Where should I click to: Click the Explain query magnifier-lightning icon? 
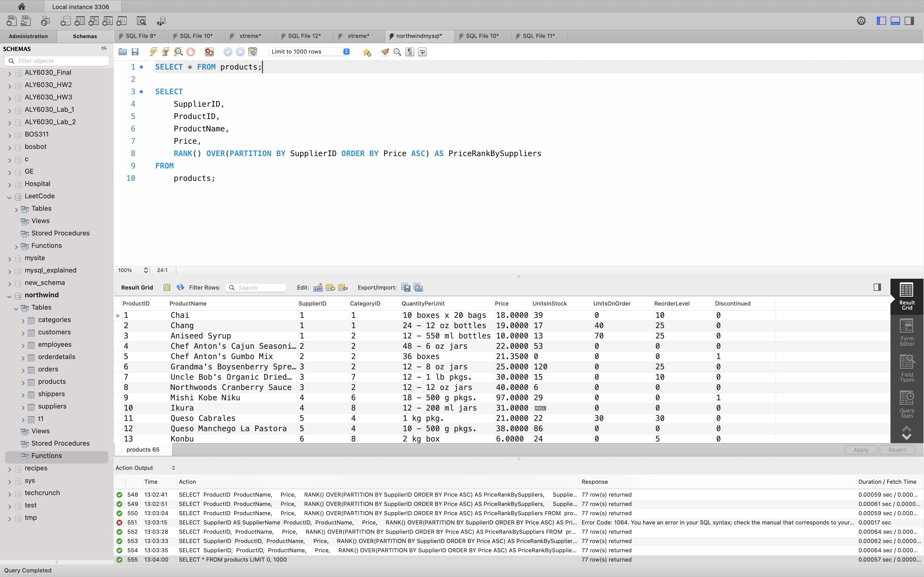(178, 52)
